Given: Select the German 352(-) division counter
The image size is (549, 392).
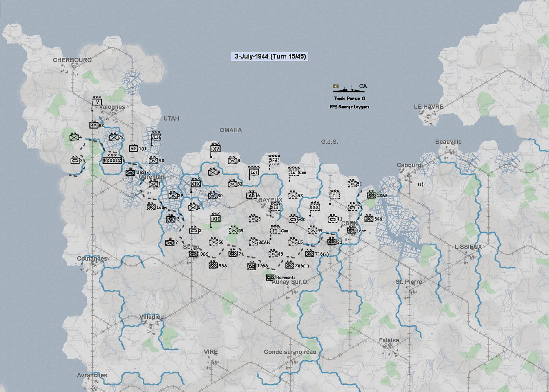Looking at the screenshot, I should coord(130,172).
